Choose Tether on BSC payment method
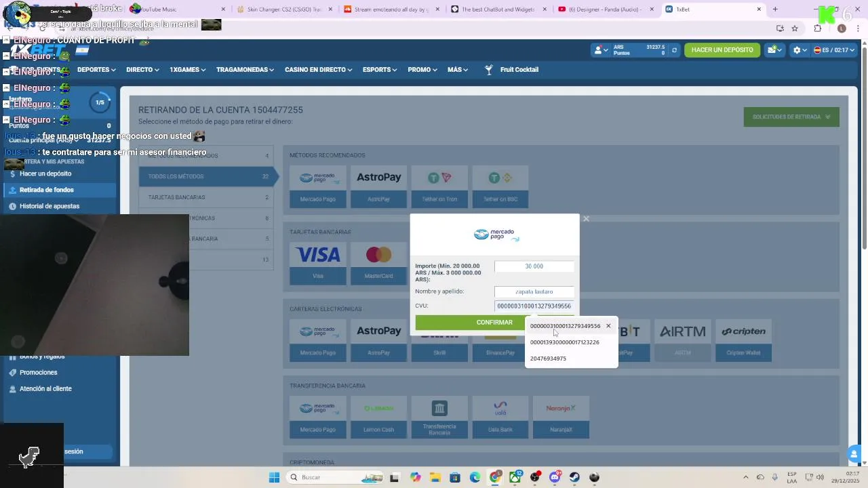 pos(500,186)
